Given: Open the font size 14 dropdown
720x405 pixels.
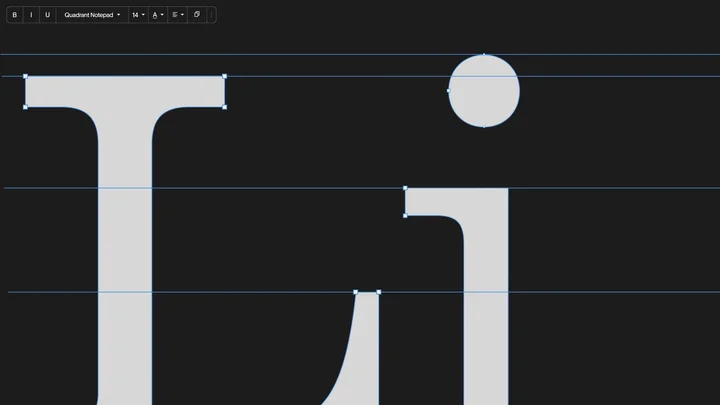Looking at the screenshot, I should click(x=138, y=15).
